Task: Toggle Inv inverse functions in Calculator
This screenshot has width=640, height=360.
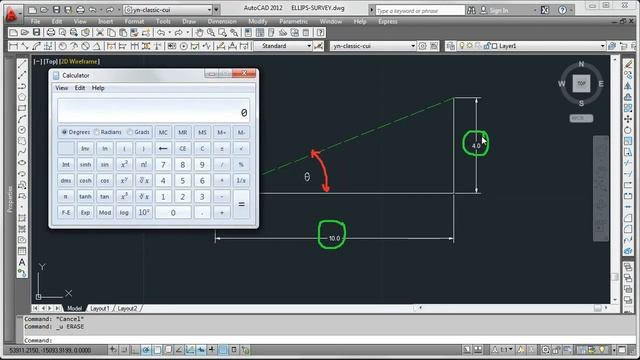Action: tap(85, 149)
